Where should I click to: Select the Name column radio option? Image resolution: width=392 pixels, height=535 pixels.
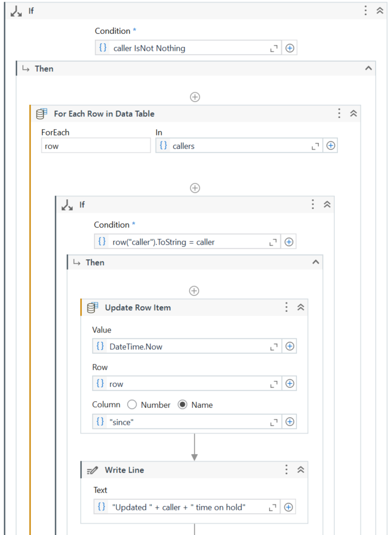pos(182,405)
